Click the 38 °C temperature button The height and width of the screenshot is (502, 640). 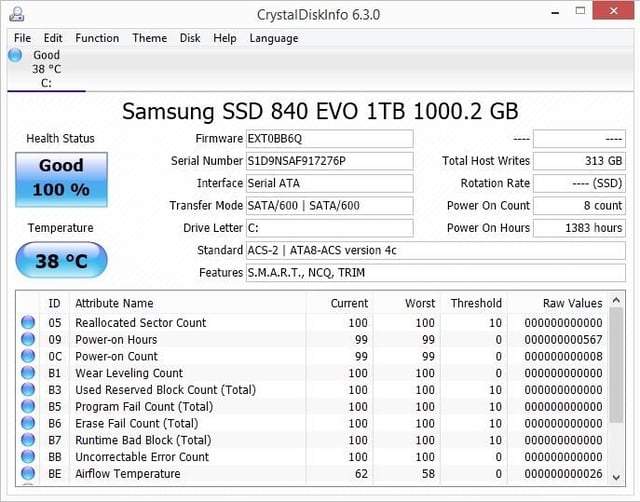[62, 260]
